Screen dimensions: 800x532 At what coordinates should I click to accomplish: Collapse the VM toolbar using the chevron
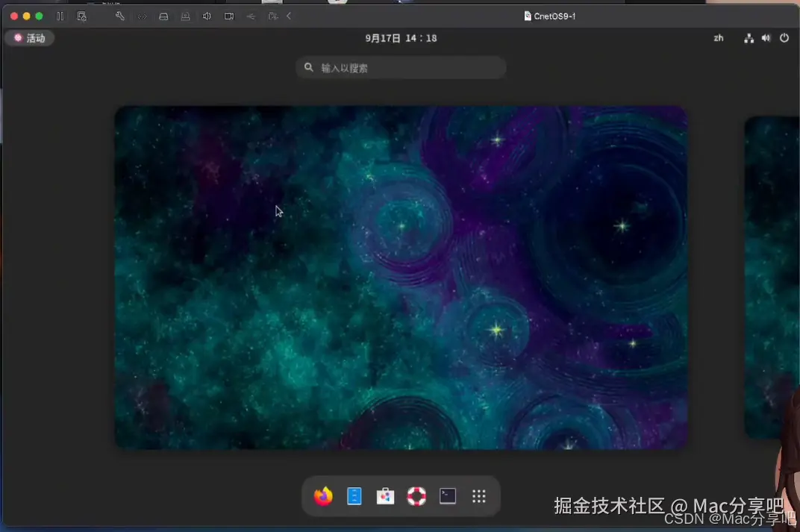pos(289,16)
